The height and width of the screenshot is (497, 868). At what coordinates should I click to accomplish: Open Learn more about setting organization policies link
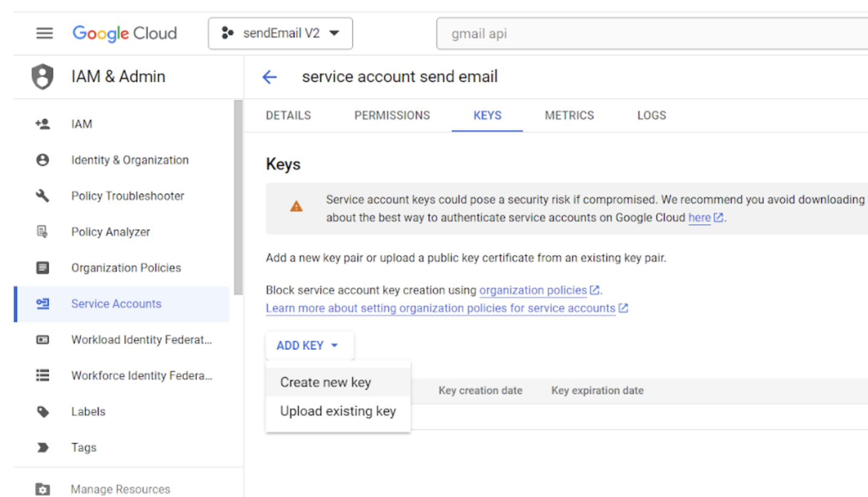point(441,308)
